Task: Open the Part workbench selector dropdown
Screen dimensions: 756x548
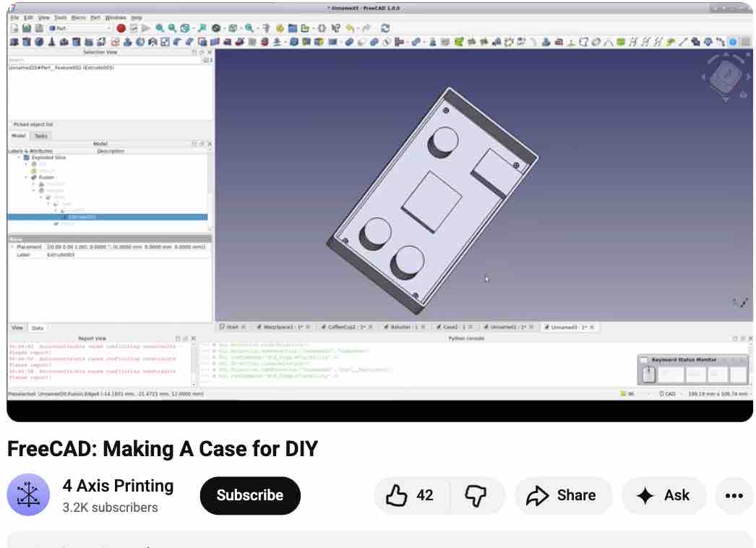Action: pyautogui.click(x=80, y=28)
